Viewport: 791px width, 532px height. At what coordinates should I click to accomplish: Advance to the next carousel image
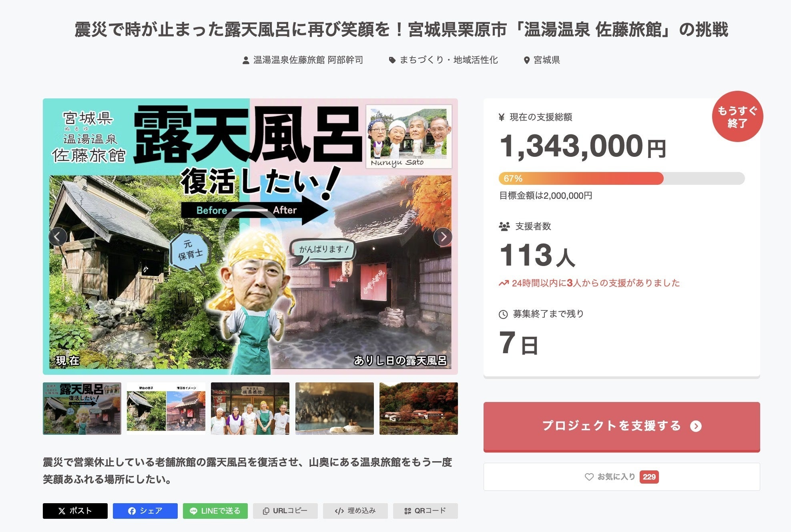click(443, 237)
